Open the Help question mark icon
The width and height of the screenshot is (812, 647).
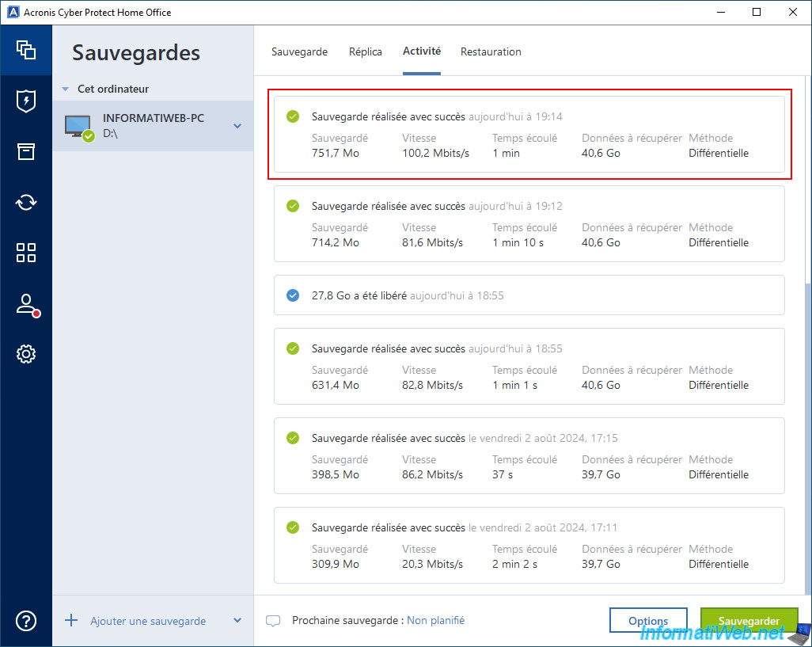26,621
